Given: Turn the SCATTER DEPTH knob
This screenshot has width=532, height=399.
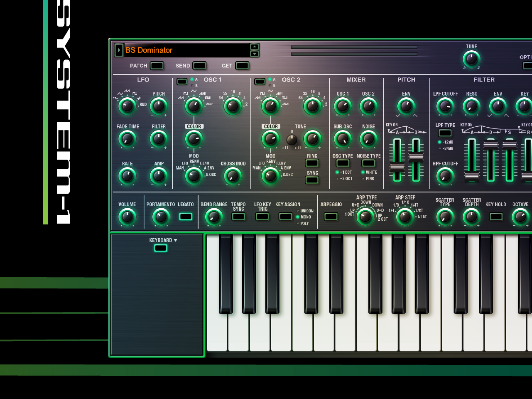Looking at the screenshot, I should click(471, 216).
